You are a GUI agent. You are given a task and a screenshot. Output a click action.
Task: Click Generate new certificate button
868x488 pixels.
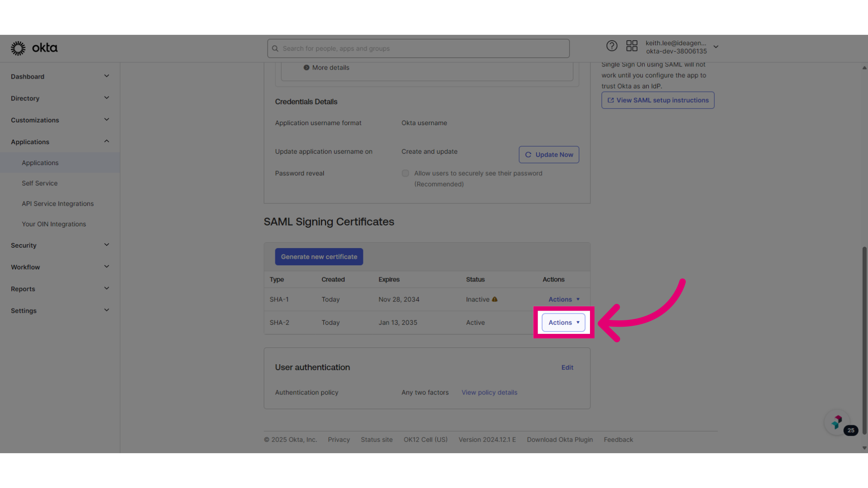[319, 256]
